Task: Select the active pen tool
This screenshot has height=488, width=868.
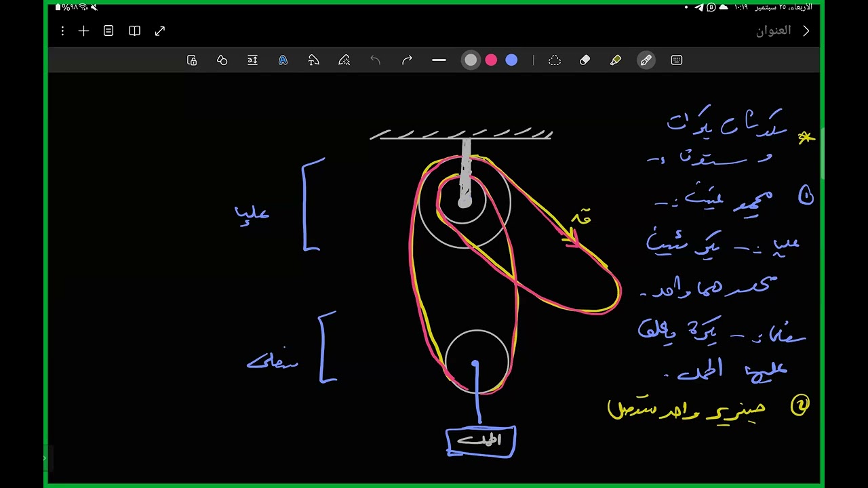Action: pyautogui.click(x=646, y=60)
